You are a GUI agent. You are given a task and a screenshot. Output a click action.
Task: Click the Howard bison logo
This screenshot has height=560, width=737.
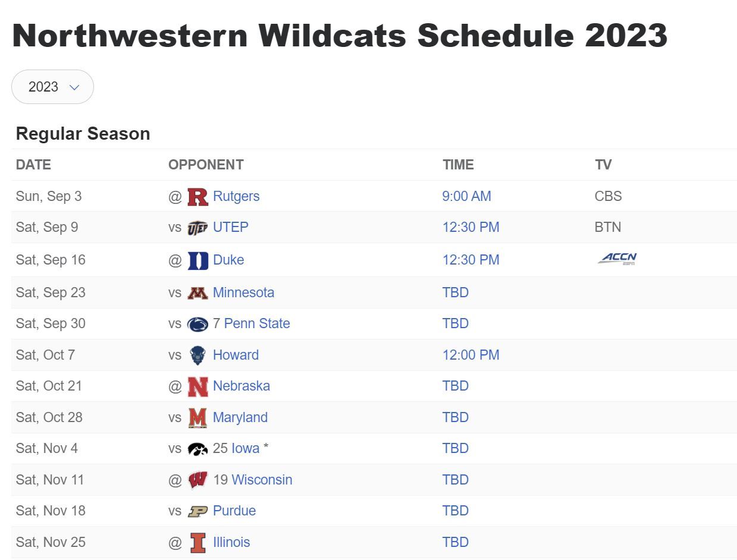197,355
